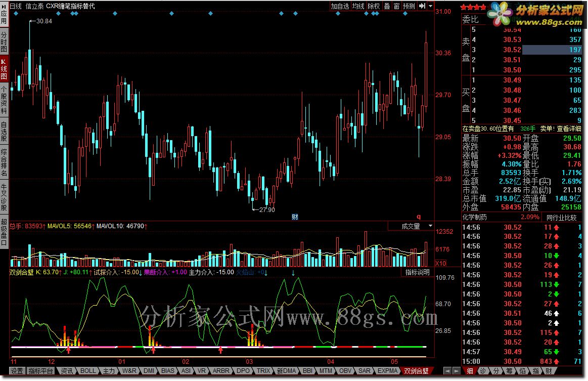Click the right scroll arrow beside the 细 tab
The width and height of the screenshot is (588, 381).
tap(456, 371)
